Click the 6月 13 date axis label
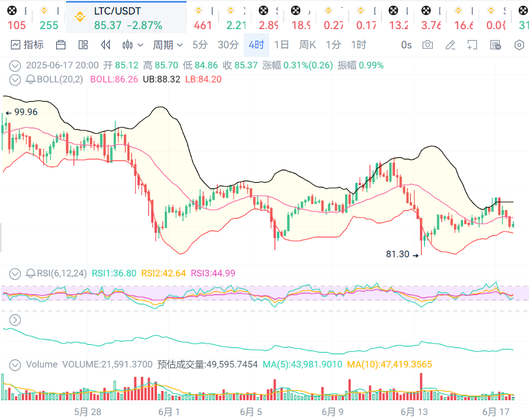The image size is (529, 420). click(x=414, y=412)
